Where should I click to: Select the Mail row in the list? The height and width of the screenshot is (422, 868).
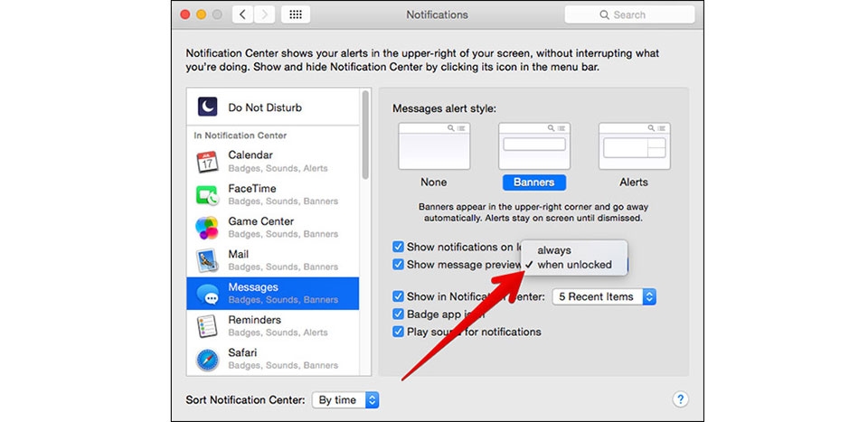click(273, 260)
